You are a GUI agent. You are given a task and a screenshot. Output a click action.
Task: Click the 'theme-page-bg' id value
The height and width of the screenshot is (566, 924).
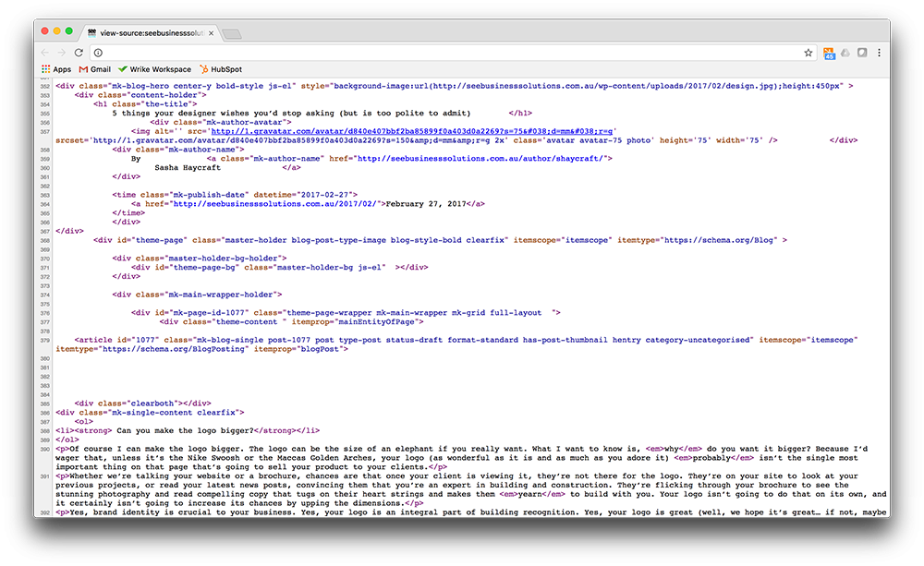click(204, 268)
